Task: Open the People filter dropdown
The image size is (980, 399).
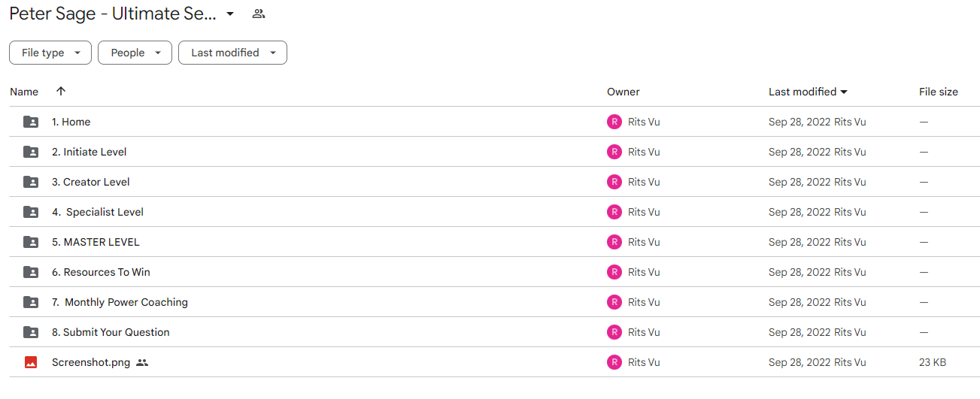Action: point(135,53)
